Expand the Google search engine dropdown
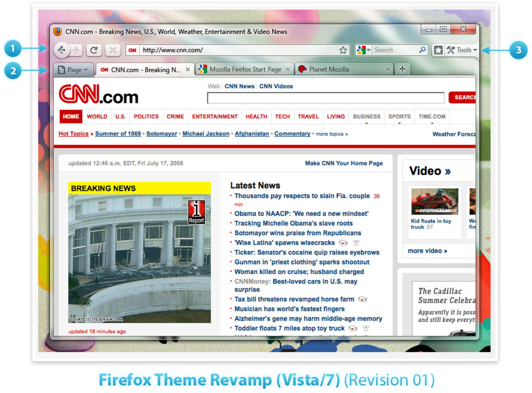The image size is (532, 393). (363, 50)
